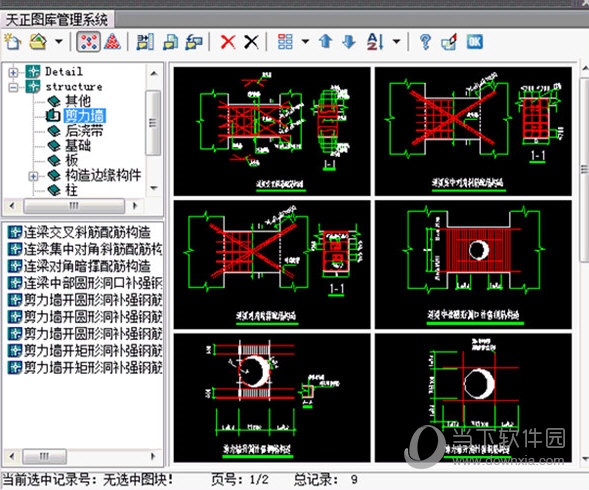Open the sort options dropdown arrow
The image size is (589, 490).
tap(397, 41)
